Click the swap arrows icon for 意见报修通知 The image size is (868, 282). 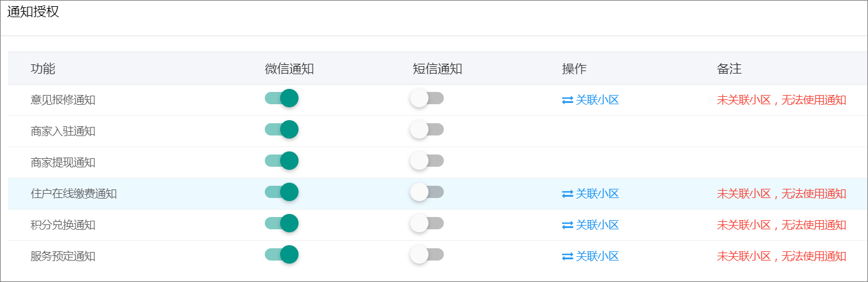(567, 100)
